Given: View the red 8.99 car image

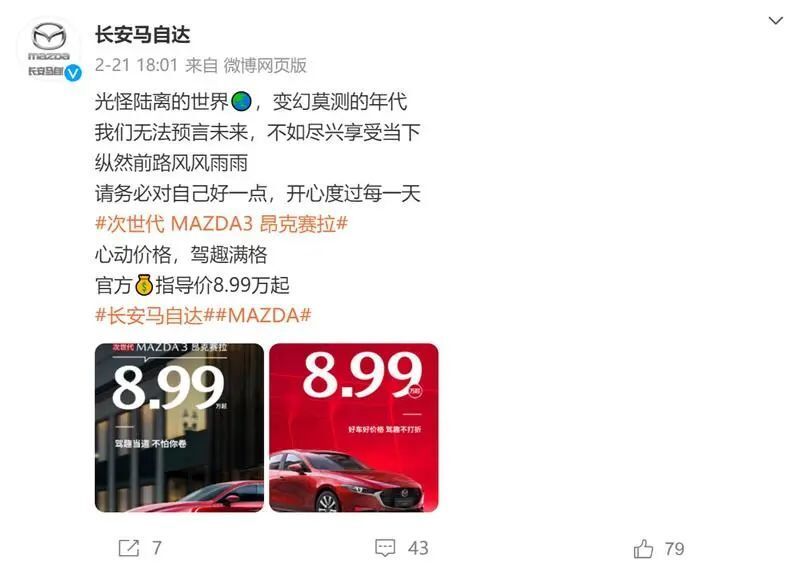Looking at the screenshot, I should pos(354,428).
